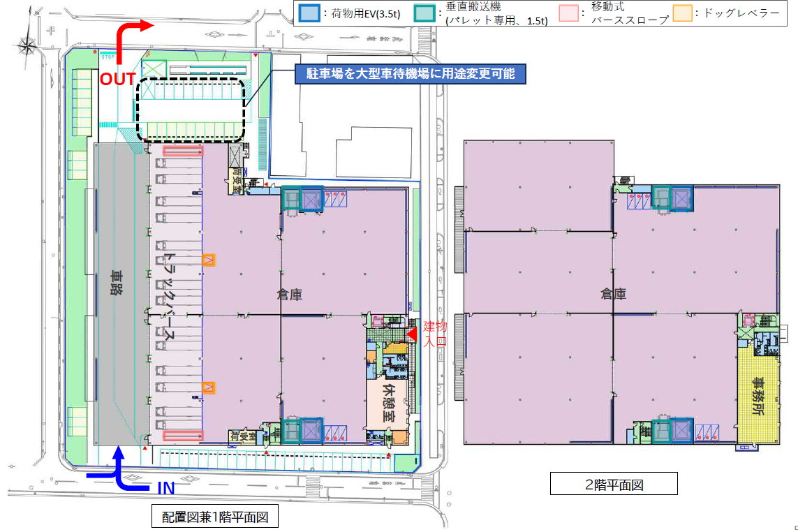This screenshot has width=798, height=532.
Task: Click the top pink mobile berth slope
Action: (x=183, y=152)
